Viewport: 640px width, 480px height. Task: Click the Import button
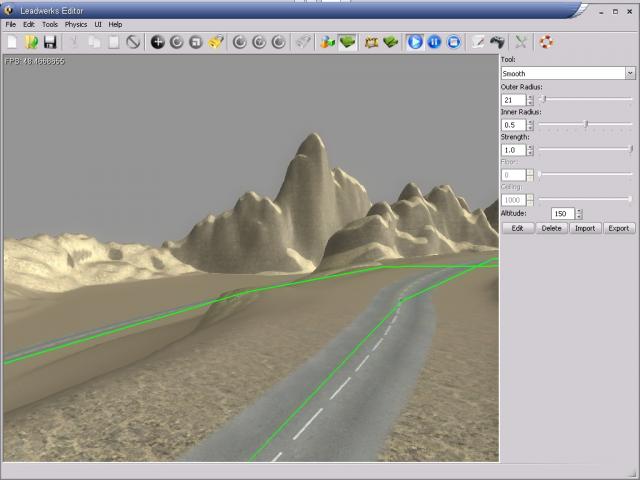pyautogui.click(x=585, y=228)
